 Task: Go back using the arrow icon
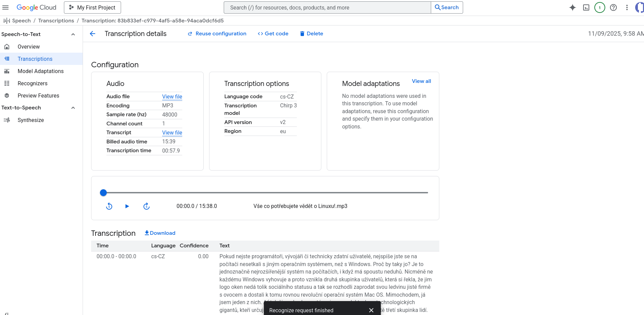point(92,34)
